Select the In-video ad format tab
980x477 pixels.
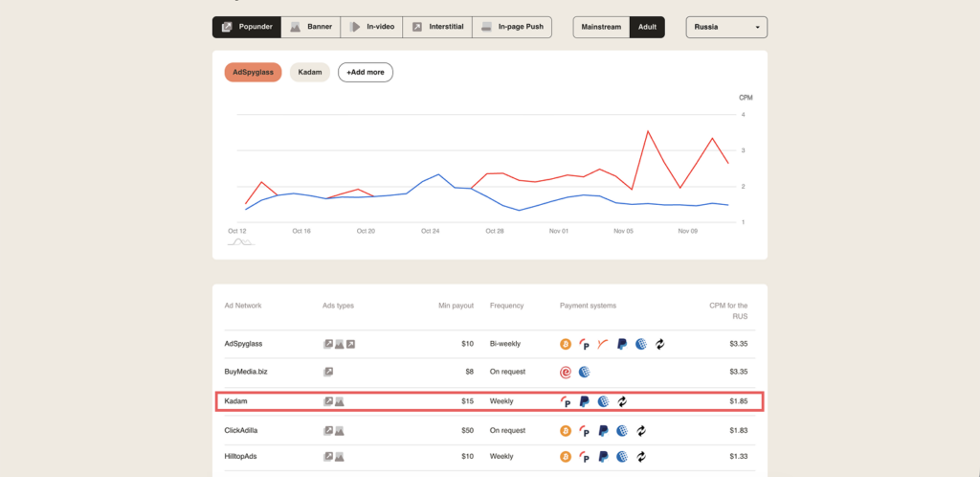371,27
